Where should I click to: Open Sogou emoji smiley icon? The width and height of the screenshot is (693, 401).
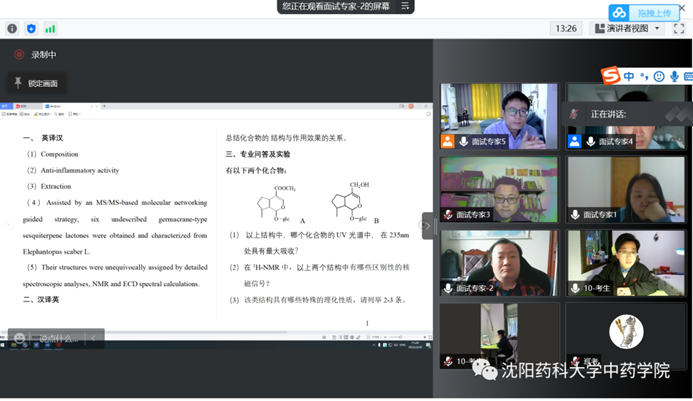coord(659,76)
